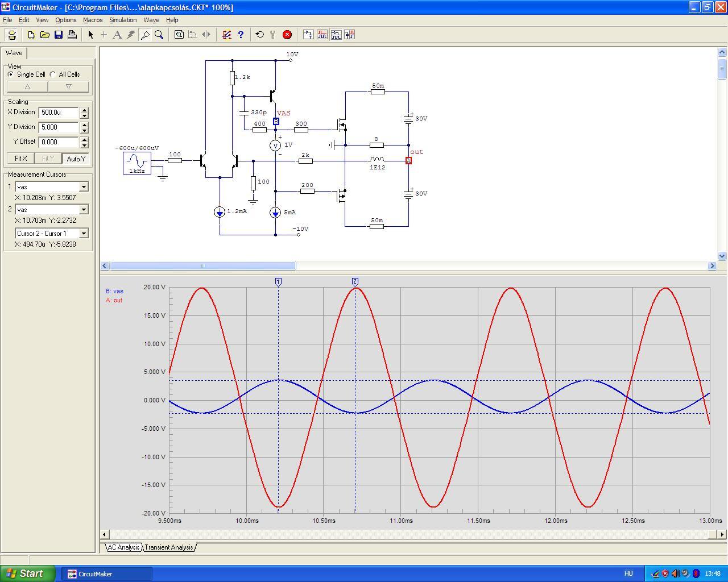Click the X Division value field
This screenshot has height=582, width=728.
59,113
